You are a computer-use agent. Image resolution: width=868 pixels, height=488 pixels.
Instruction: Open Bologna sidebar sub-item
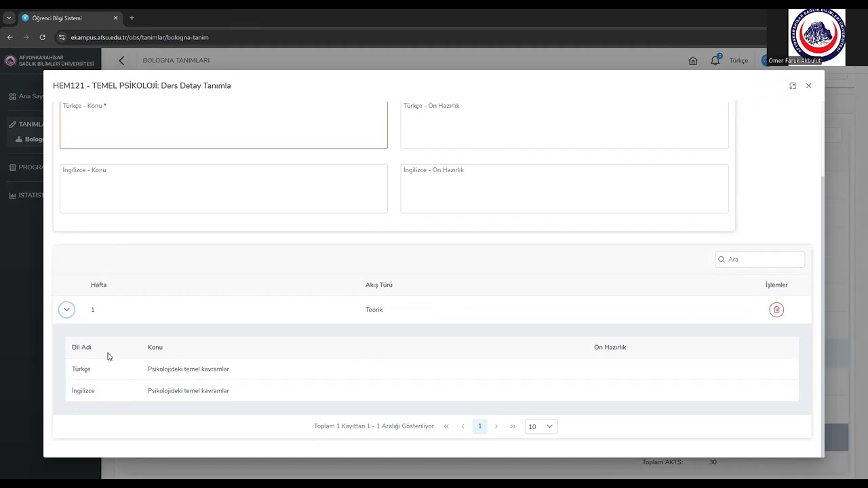click(x=30, y=140)
